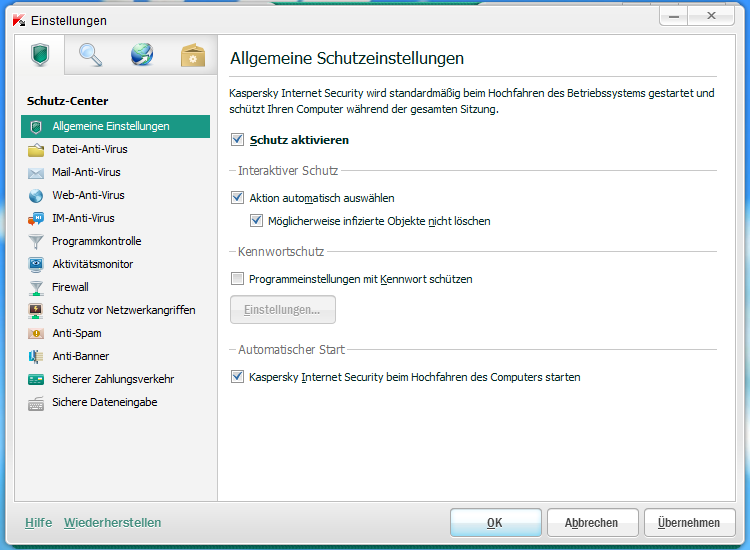Image resolution: width=750 pixels, height=550 pixels.
Task: Click the IM-Anti-Virus chat icon
Action: point(36,219)
